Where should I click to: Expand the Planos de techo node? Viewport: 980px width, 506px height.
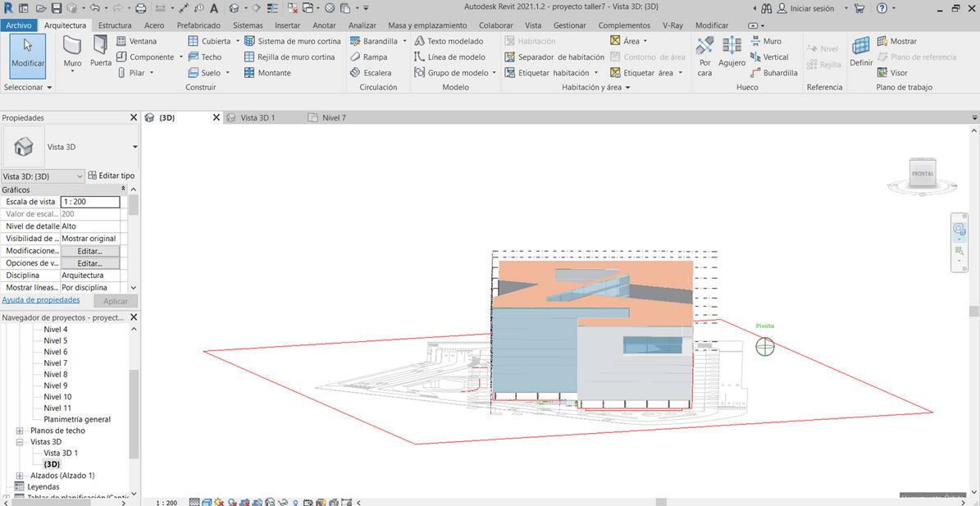coord(20,431)
